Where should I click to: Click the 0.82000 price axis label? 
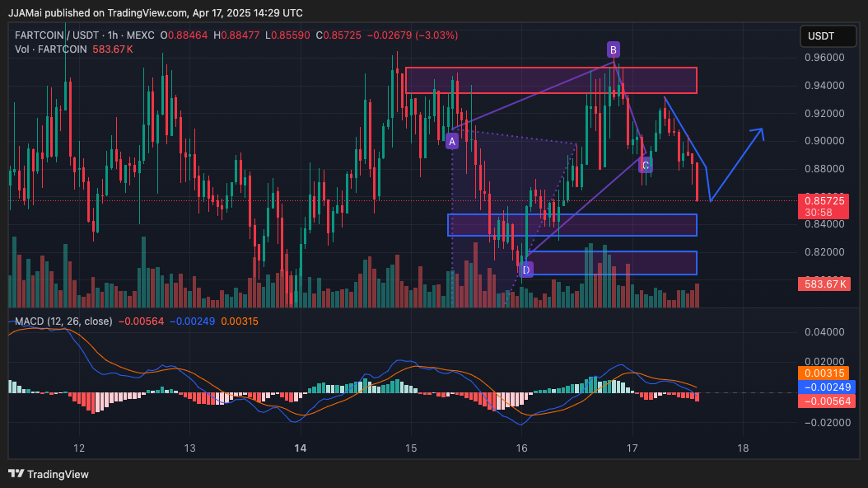[824, 252]
